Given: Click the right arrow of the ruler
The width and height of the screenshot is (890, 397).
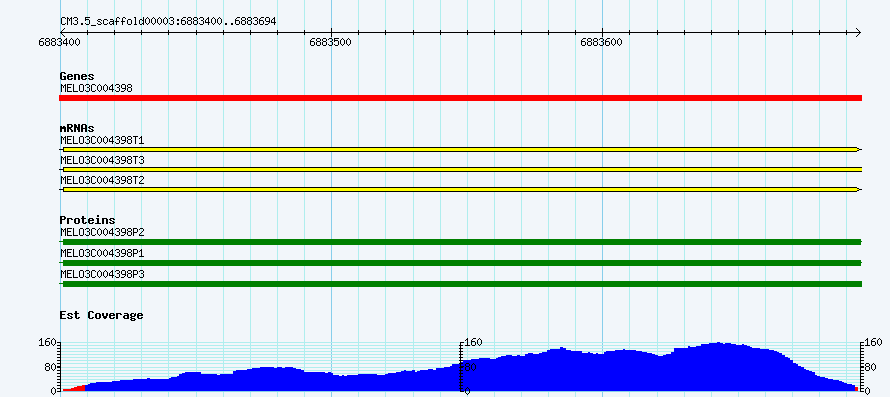Looking at the screenshot, I should pyautogui.click(x=858, y=32).
